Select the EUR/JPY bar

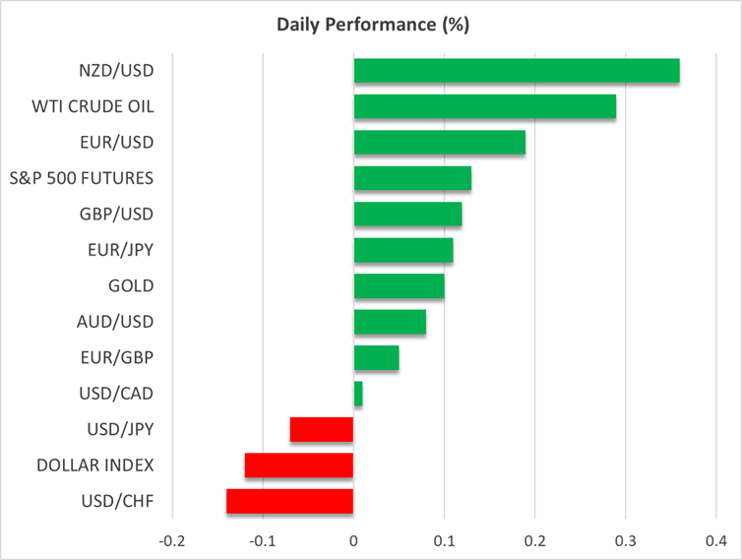click(402, 250)
